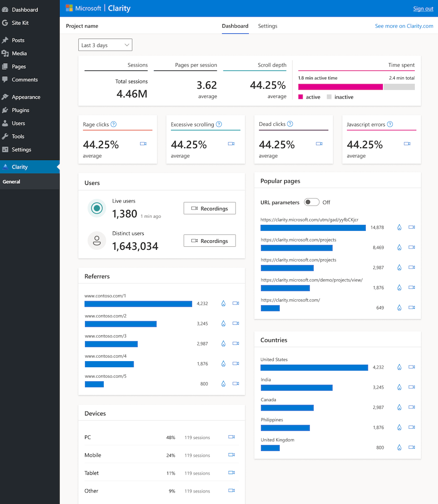Switch to the Settings tab
Screen dimensions: 438x504
268,26
